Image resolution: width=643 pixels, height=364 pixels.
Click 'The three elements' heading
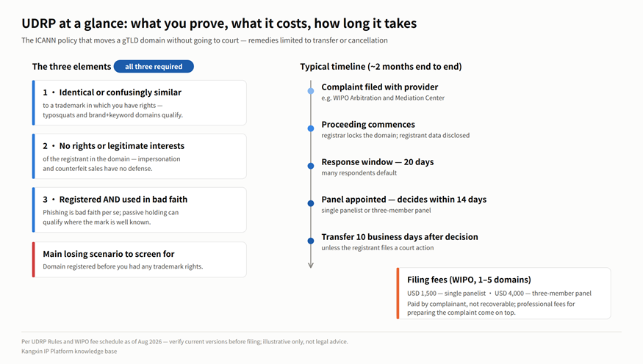[72, 66]
